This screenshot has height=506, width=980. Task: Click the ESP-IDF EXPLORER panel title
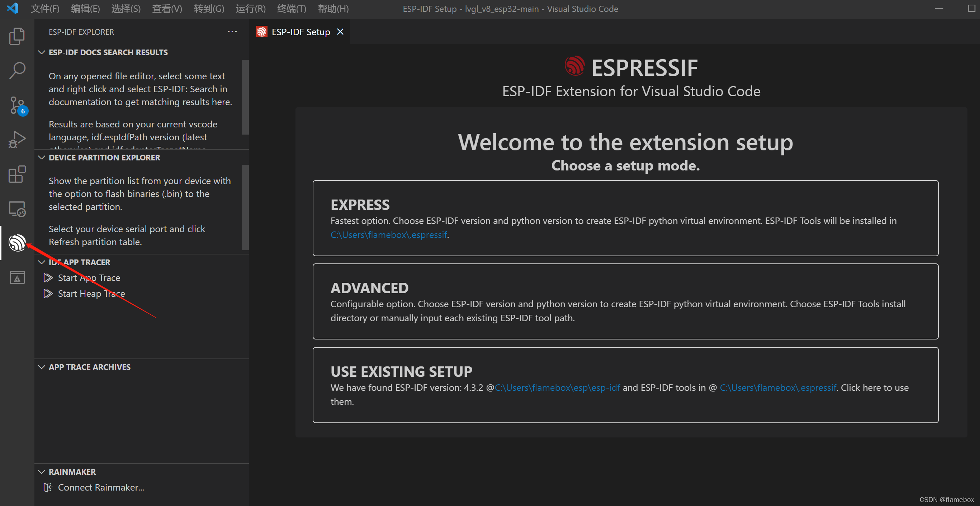click(x=81, y=32)
